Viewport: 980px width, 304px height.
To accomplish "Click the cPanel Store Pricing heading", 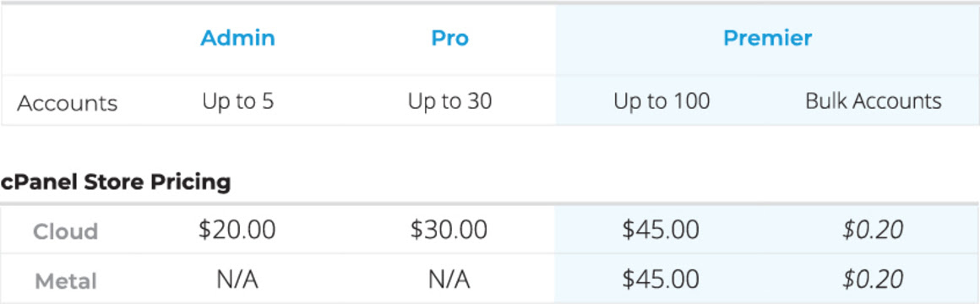I will click(116, 182).
